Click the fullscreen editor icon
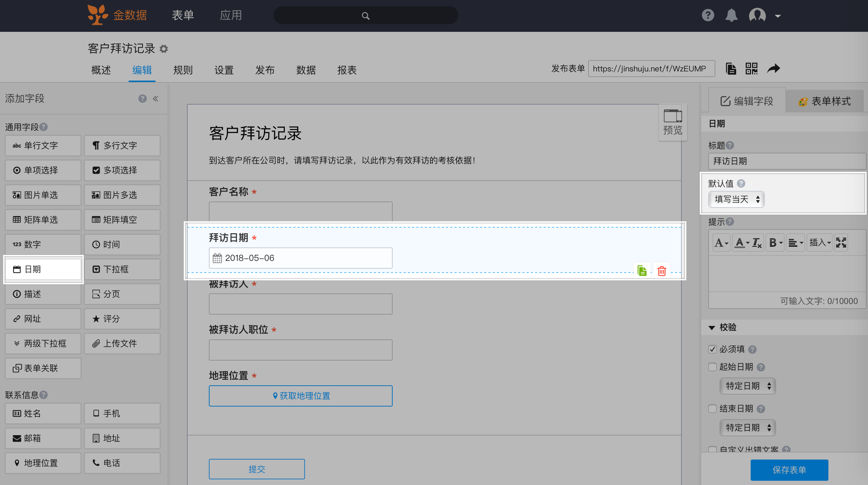 [841, 242]
